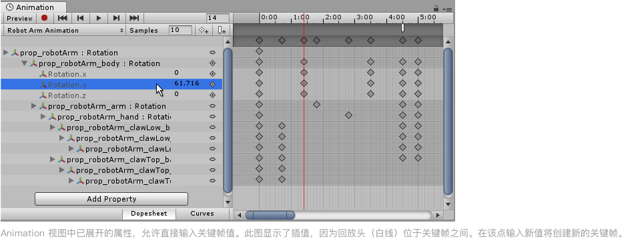This screenshot has height=241, width=644.
Task: Click property menu icon for prop_robotArm_arm row
Action: coord(212,106)
